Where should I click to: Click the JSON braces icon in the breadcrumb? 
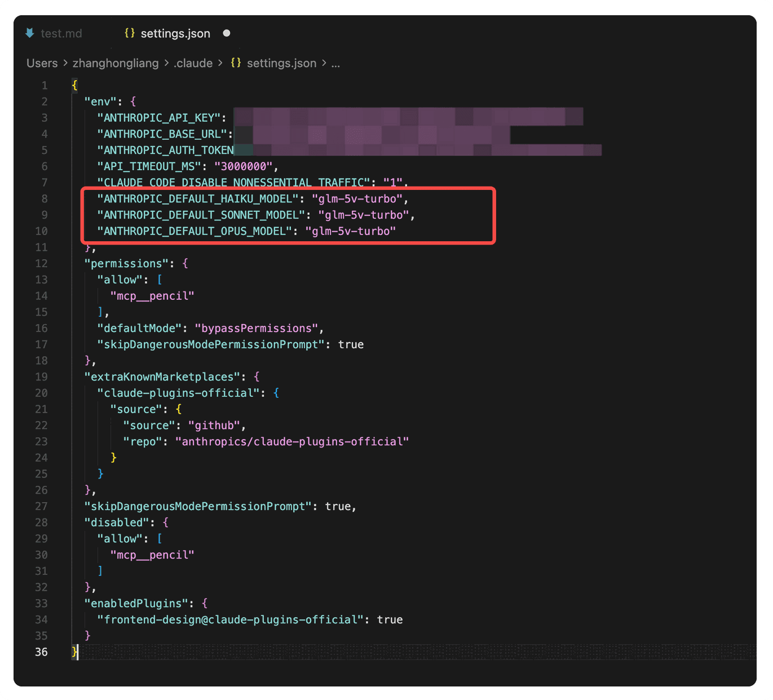[236, 63]
